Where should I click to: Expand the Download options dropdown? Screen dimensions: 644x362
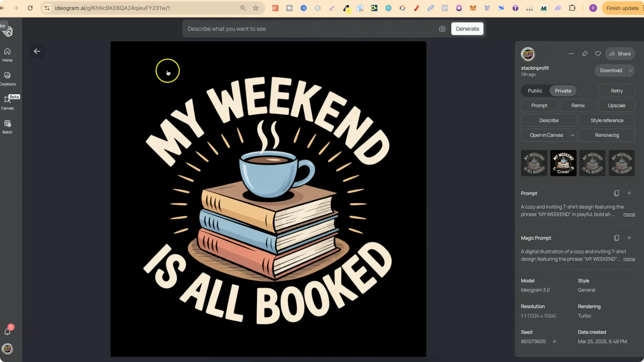pos(630,70)
